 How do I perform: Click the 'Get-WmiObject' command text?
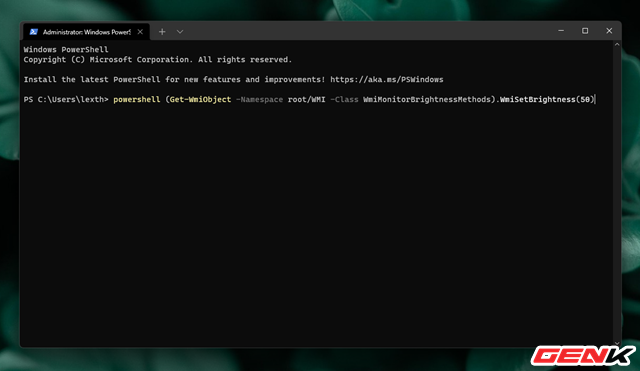200,100
